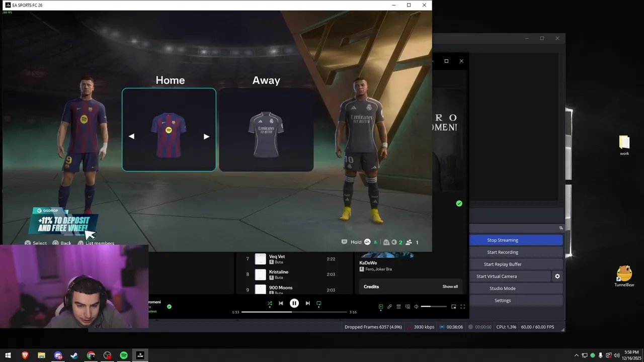Click CPU 1.3% status in OBS

pos(506,327)
